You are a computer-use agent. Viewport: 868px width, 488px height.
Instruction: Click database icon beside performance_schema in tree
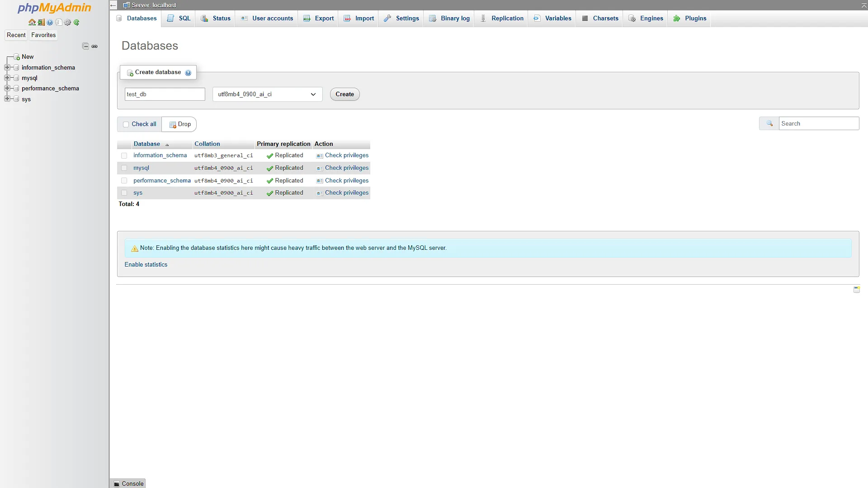click(17, 88)
